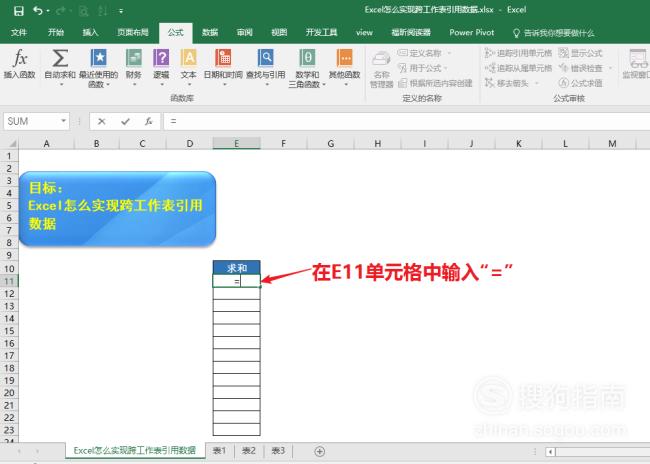Viewport: 650px width, 464px height.
Task: Switch to the Review tab
Action: click(x=244, y=32)
